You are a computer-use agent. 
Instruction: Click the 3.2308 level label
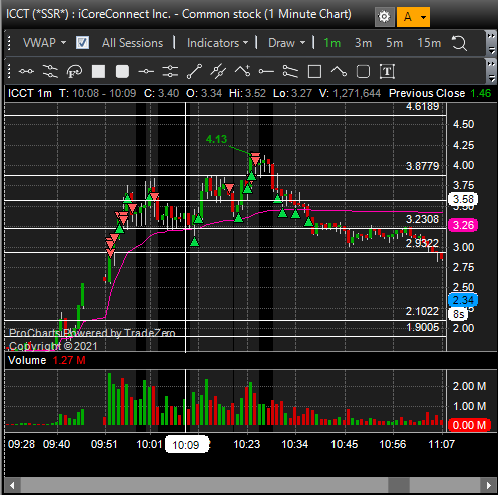422,219
